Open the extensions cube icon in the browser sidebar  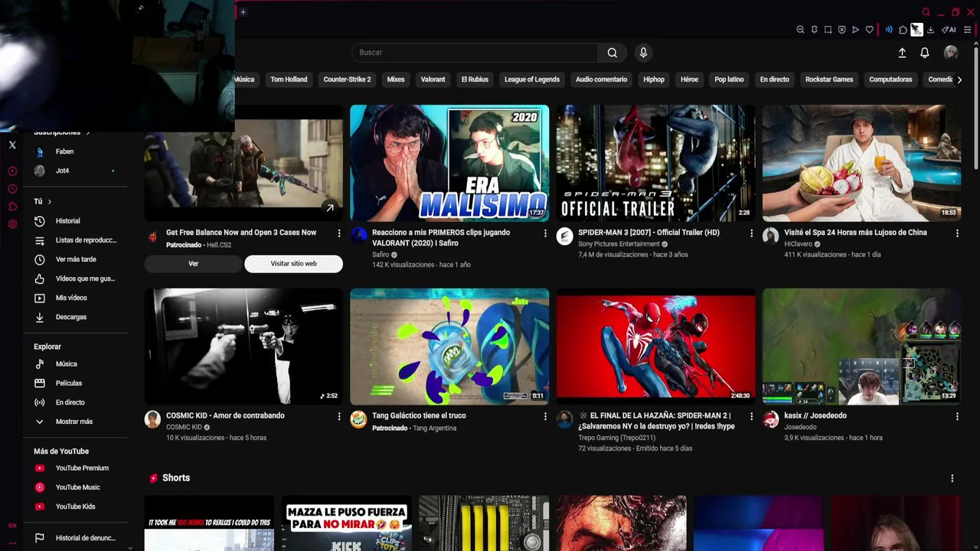click(x=12, y=207)
